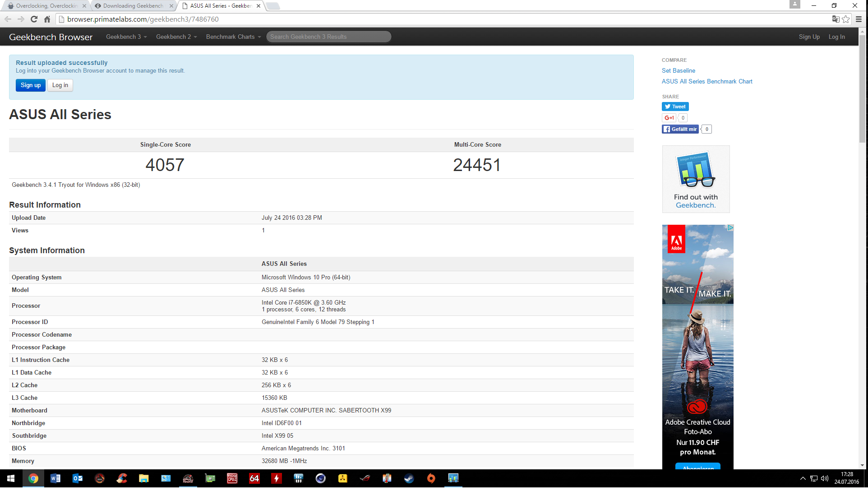Expand the Benchmark Charts dropdown
Image resolution: width=868 pixels, height=491 pixels.
click(x=233, y=37)
